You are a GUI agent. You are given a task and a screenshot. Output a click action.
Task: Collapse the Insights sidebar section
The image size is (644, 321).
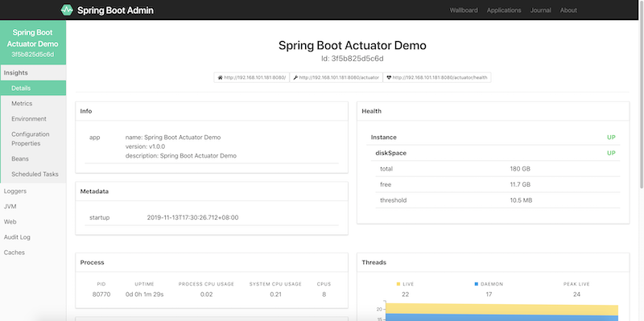point(33,72)
